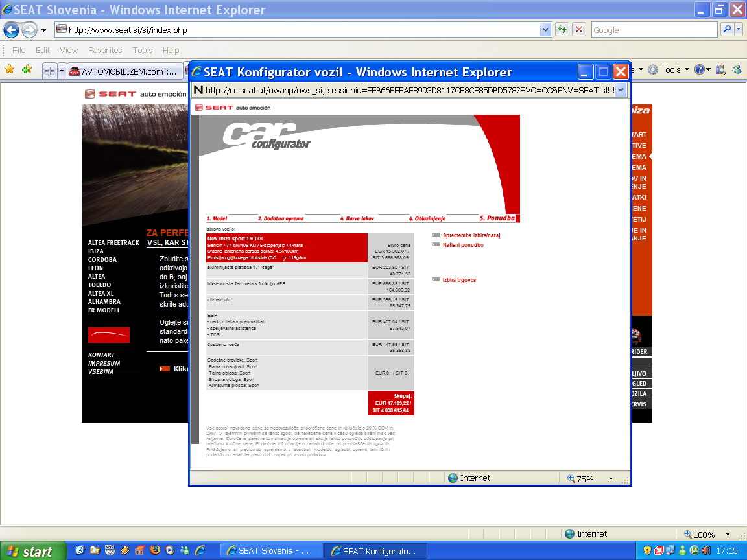Go to step 4. Barve lakov
This screenshot has height=560, width=747.
[x=357, y=218]
